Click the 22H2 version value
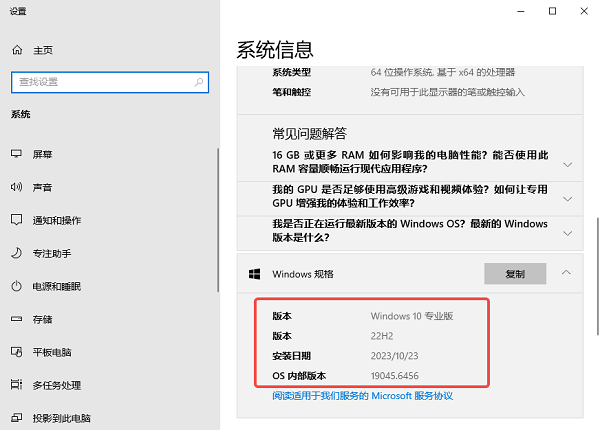 pos(382,336)
